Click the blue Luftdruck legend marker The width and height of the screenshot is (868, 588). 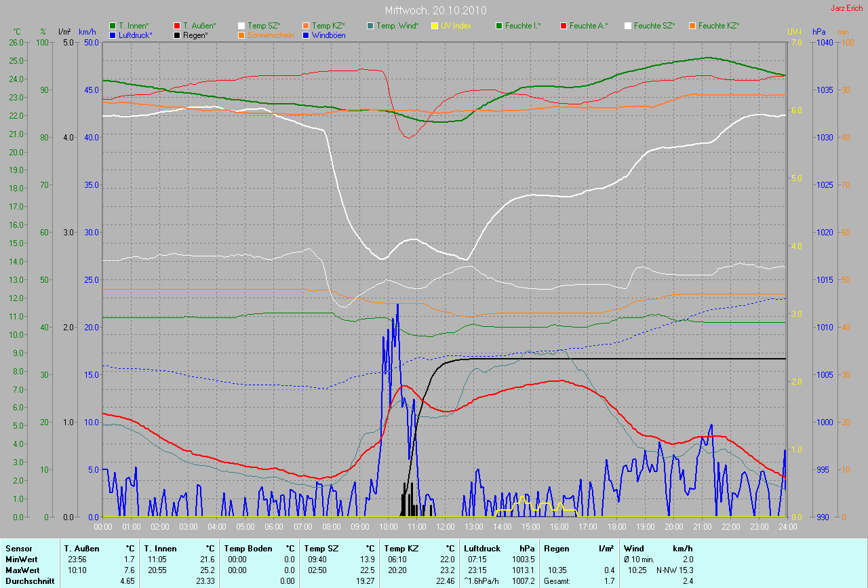113,35
